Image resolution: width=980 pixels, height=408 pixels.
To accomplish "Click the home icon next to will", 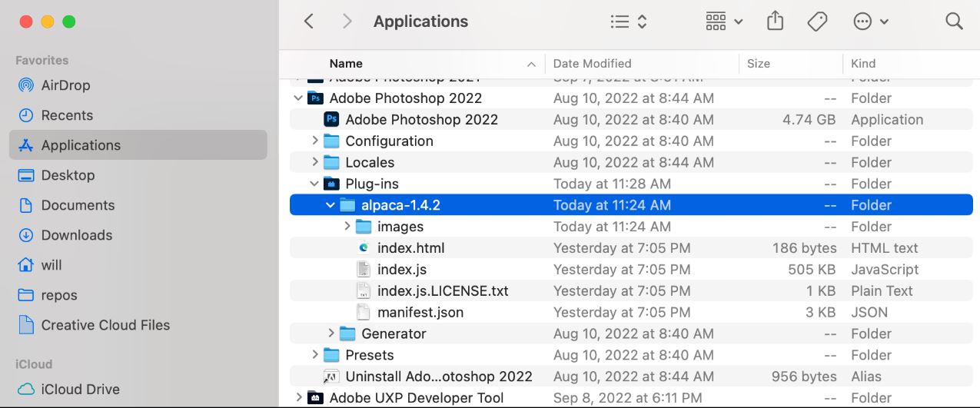I will pyautogui.click(x=26, y=265).
